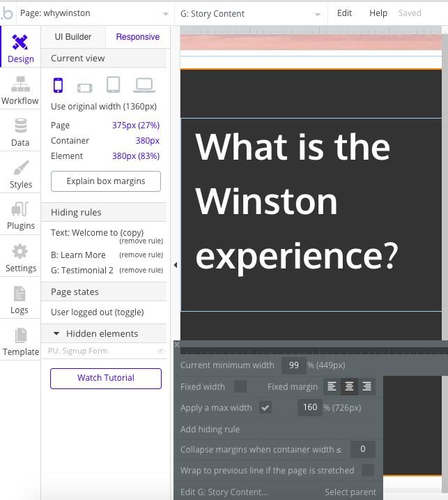The width and height of the screenshot is (448, 500).
Task: Close the responsive settings popup
Action: point(177,344)
